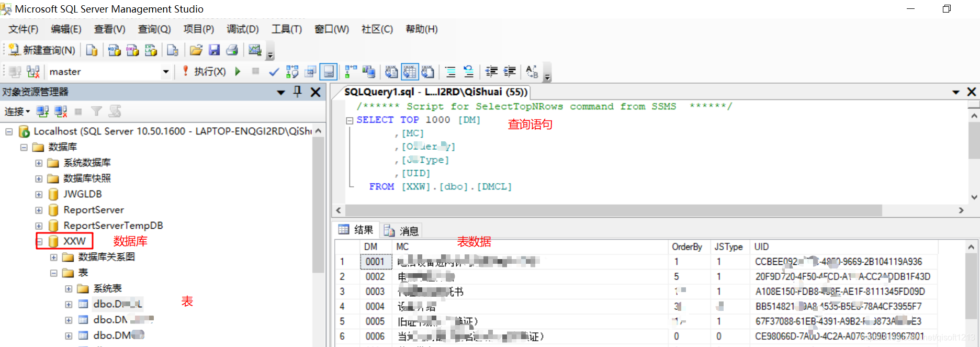
Task: Click the Analysis Services MDX Query icon
Action: coord(114,50)
